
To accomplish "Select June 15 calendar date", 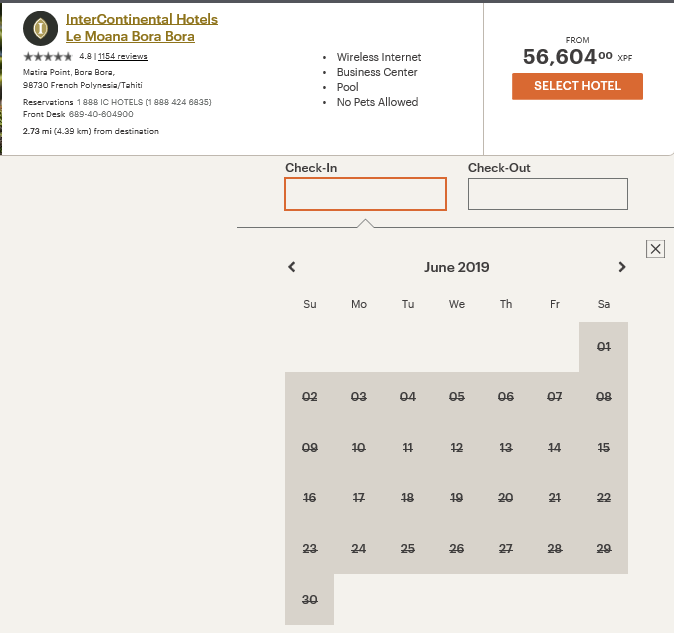I will coord(603,448).
